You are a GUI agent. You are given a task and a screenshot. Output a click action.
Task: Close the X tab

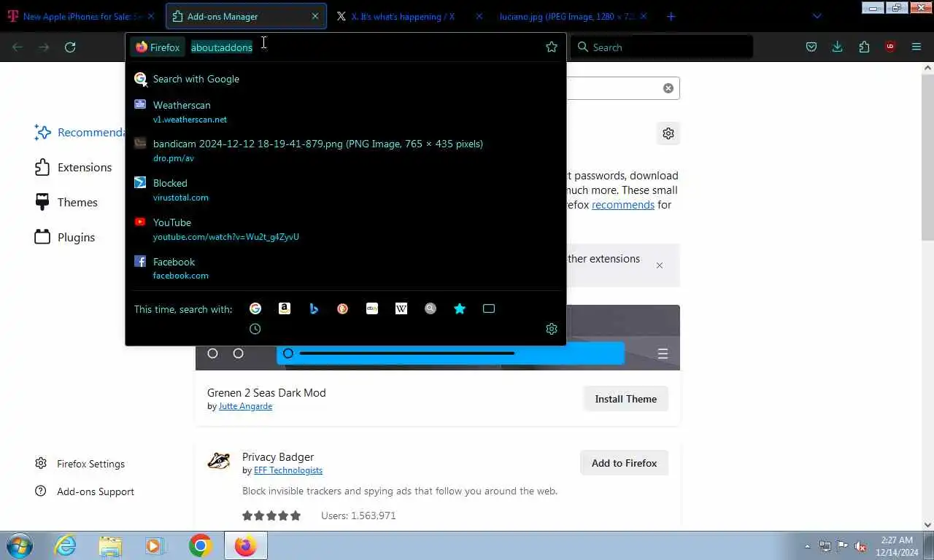[479, 16]
